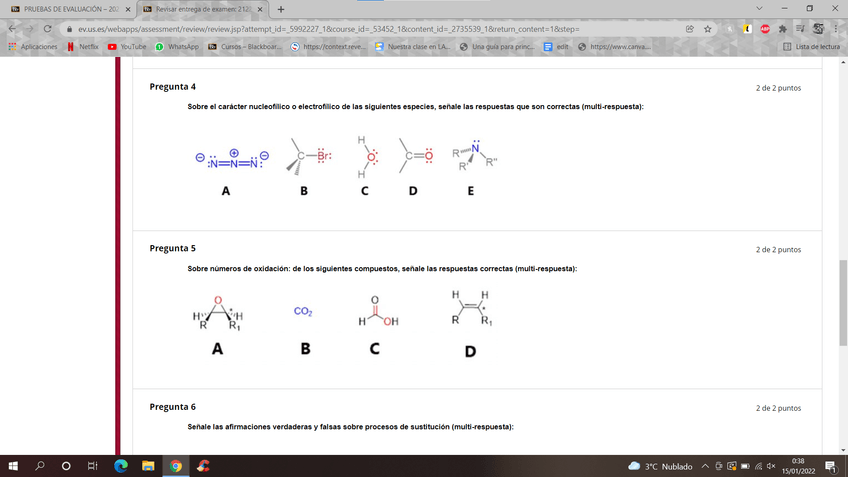The image size is (848, 477).
Task: Close the PRUEBAS DE EVALUACIÓN tab
Action: coord(128,9)
